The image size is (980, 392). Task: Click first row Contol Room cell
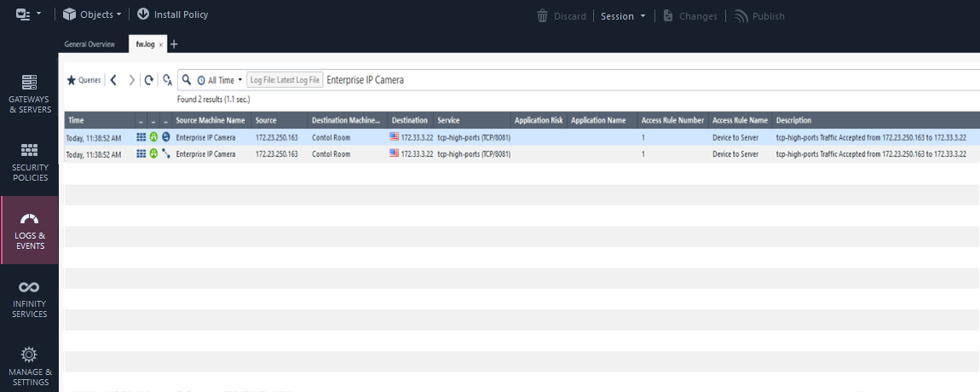[331, 137]
